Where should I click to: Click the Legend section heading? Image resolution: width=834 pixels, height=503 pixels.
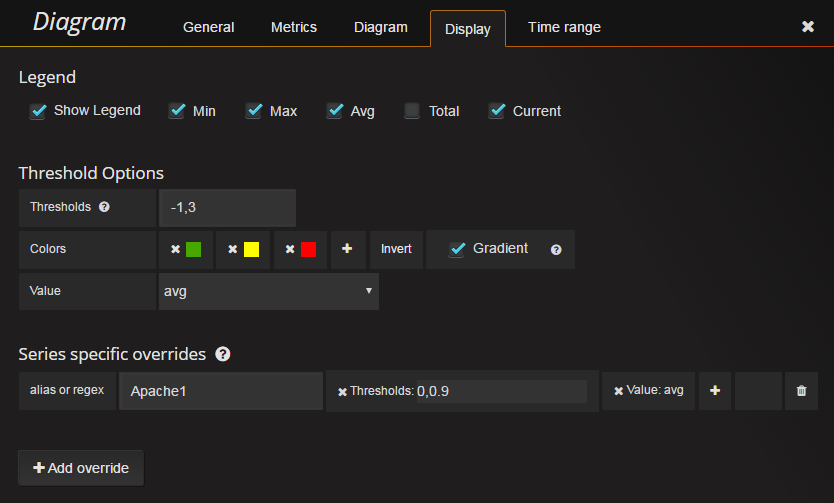(47, 78)
